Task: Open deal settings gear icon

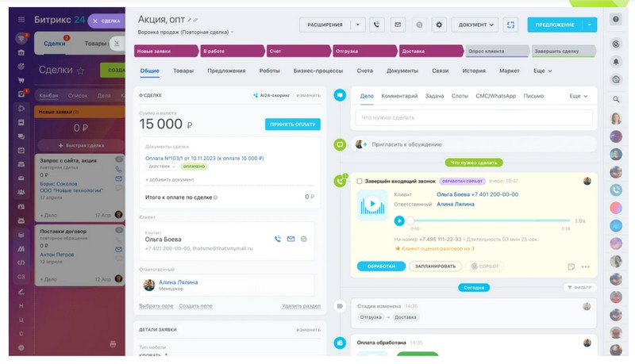Action: [x=439, y=25]
